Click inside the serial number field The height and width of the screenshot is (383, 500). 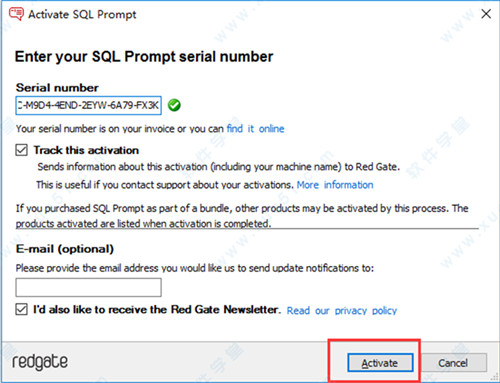(x=88, y=105)
